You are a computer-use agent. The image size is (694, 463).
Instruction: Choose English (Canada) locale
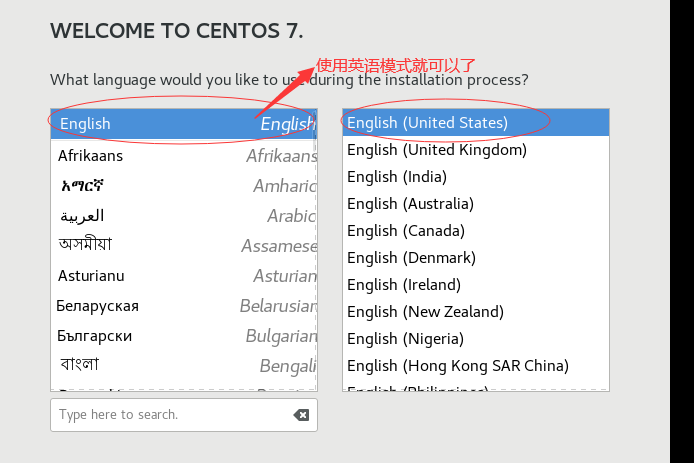(x=476, y=231)
